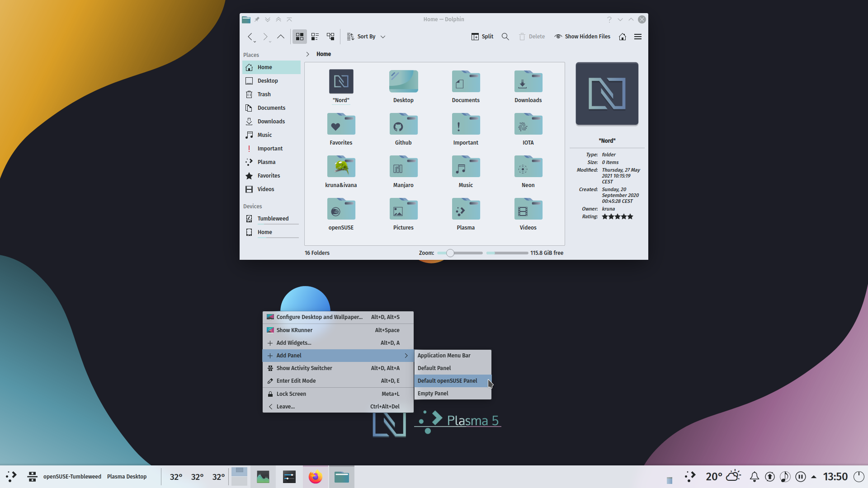Open Plasma place in sidebar
The width and height of the screenshot is (868, 488).
(271, 162)
